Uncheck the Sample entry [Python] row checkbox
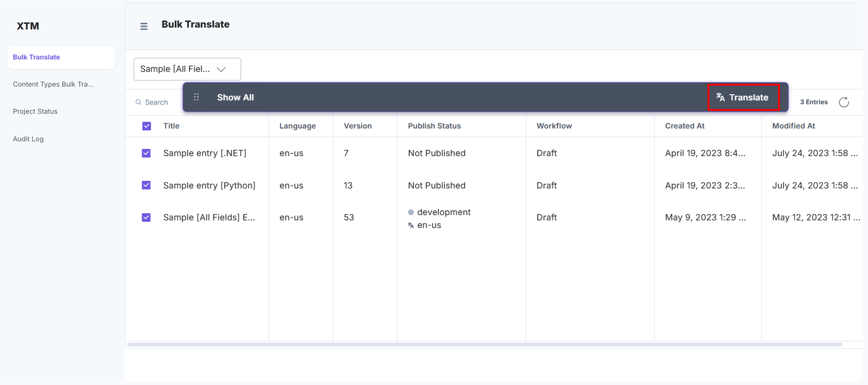 (146, 185)
